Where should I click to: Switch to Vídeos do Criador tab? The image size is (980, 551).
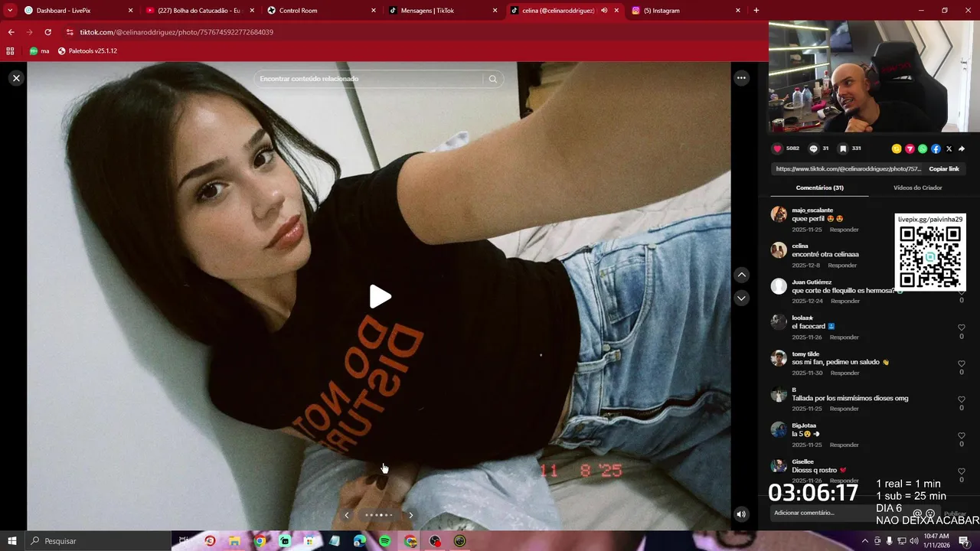tap(917, 187)
